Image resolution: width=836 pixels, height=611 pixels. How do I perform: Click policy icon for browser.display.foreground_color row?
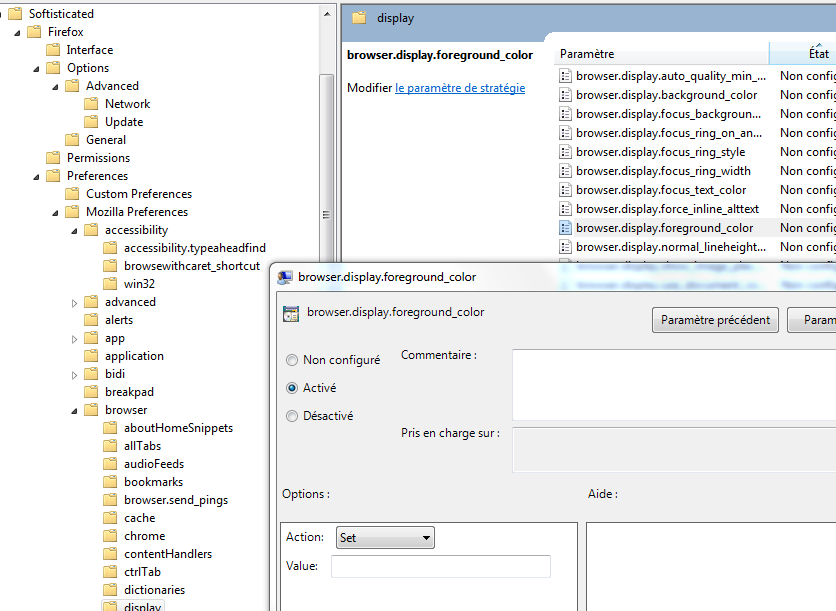click(565, 228)
